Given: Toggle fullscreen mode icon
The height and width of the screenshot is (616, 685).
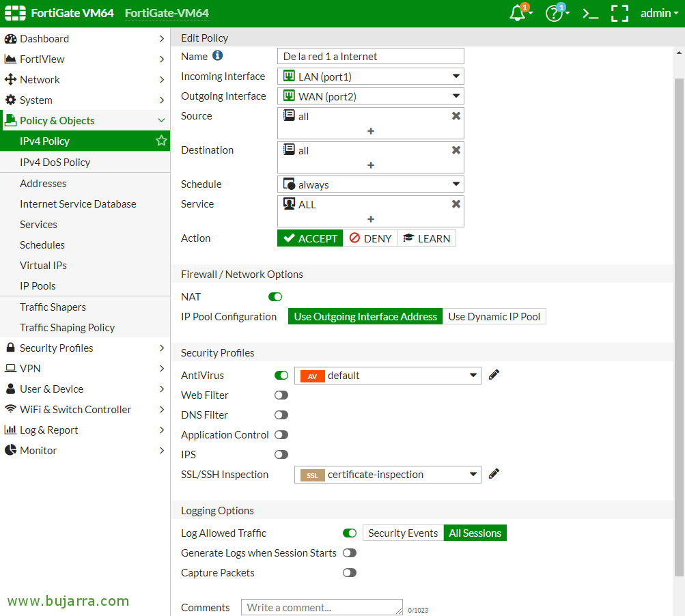Looking at the screenshot, I should tap(619, 13).
